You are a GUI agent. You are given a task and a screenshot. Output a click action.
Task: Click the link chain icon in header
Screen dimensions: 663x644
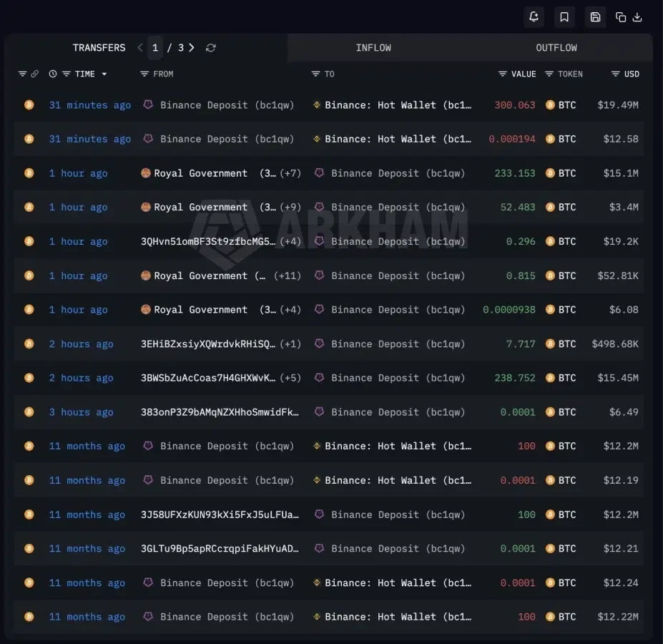(x=34, y=74)
